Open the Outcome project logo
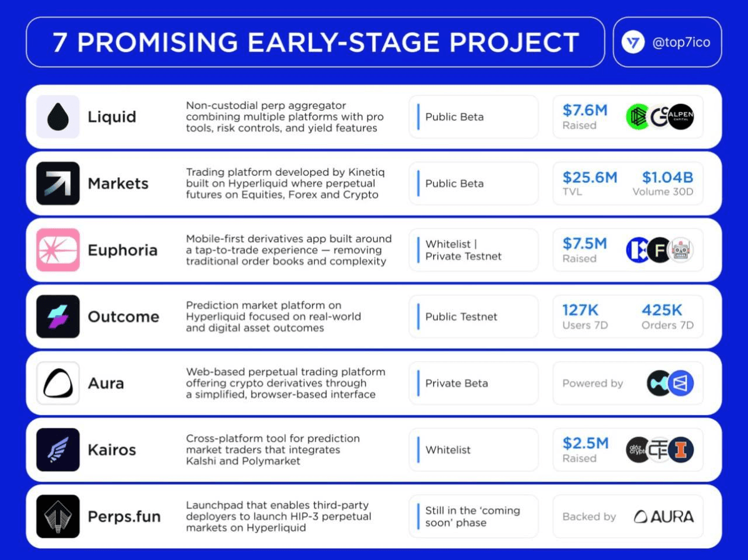This screenshot has width=748, height=560. tap(58, 317)
